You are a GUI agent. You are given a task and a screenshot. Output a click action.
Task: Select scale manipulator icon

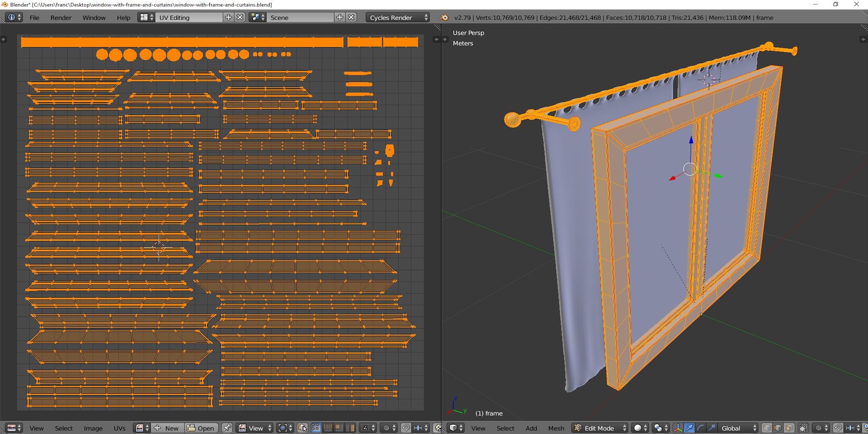coord(712,428)
